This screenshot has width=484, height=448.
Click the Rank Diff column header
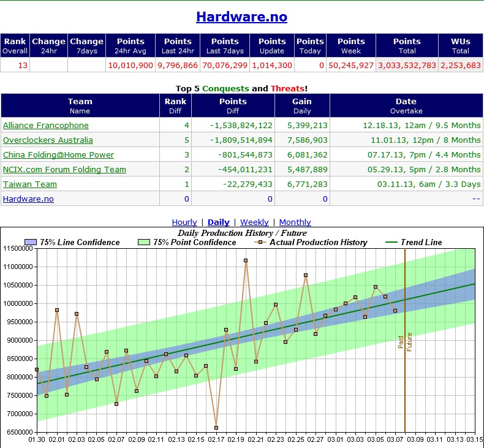click(175, 105)
